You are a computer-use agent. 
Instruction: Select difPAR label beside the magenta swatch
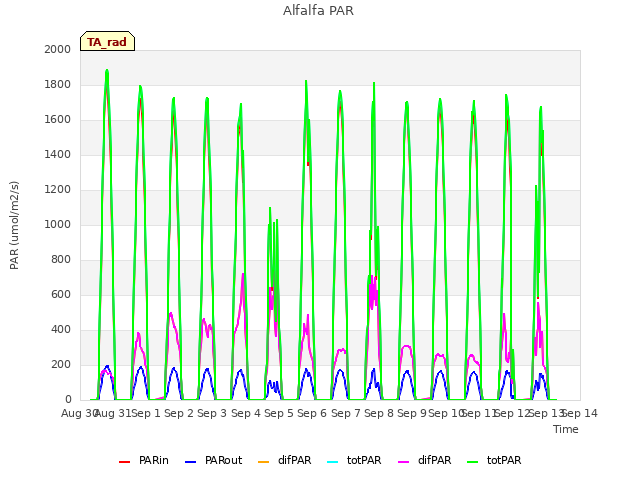coord(434,460)
